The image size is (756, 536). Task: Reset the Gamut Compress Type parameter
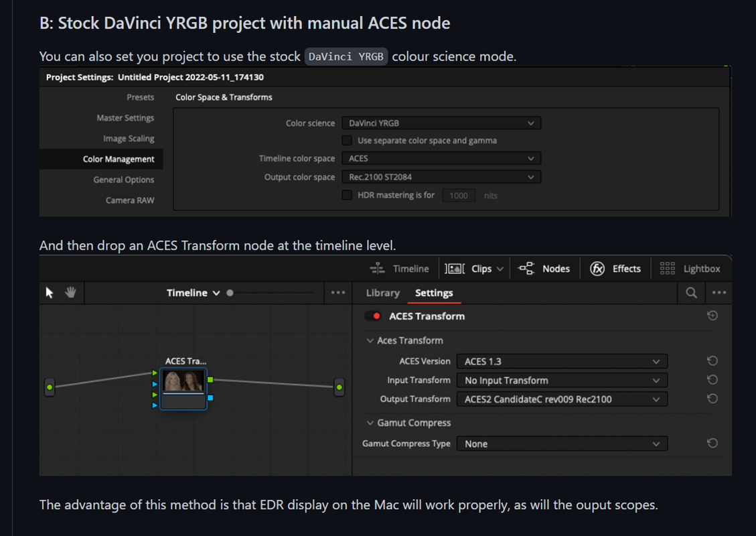(x=712, y=443)
